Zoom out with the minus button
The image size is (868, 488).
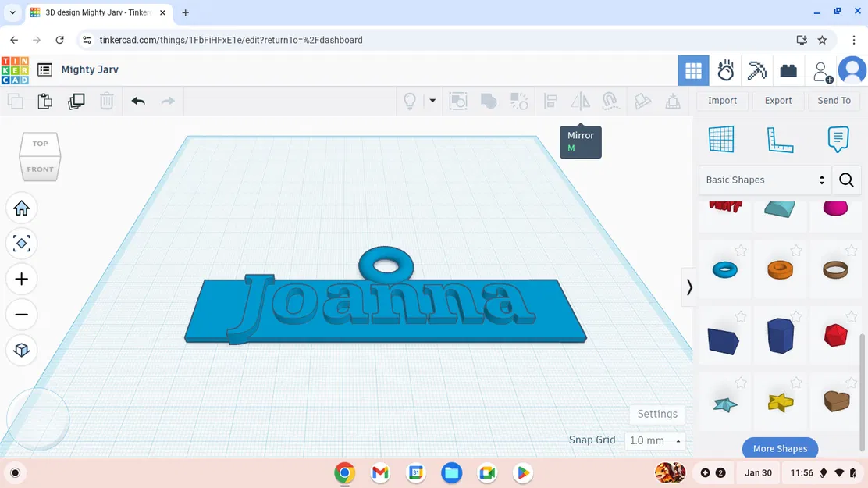pos(22,315)
